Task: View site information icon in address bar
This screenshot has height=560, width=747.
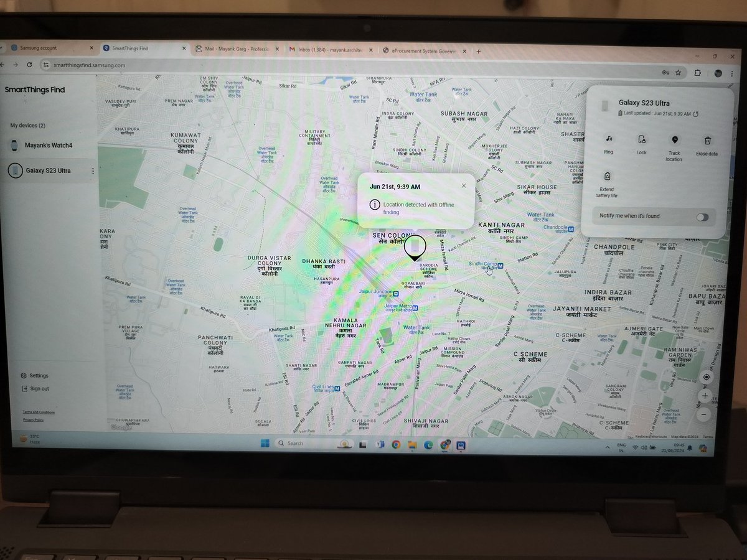Action: (x=45, y=65)
